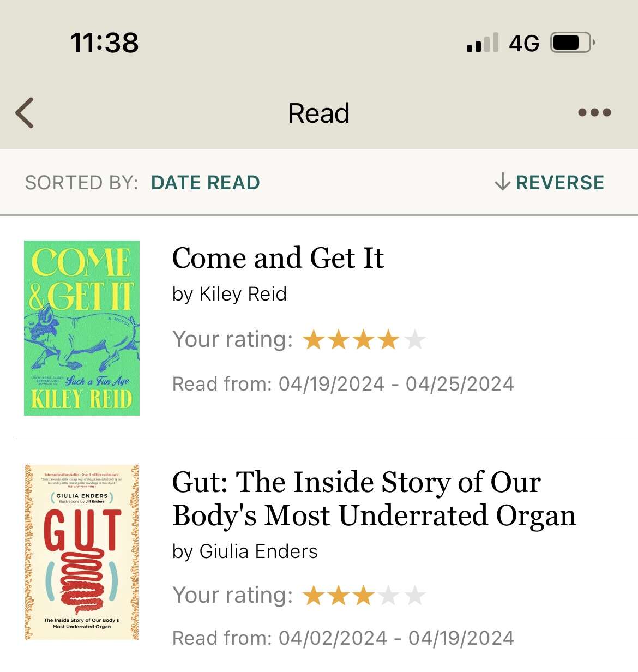638x672 pixels.
Task: Open the Come and Get It title
Action: click(278, 257)
